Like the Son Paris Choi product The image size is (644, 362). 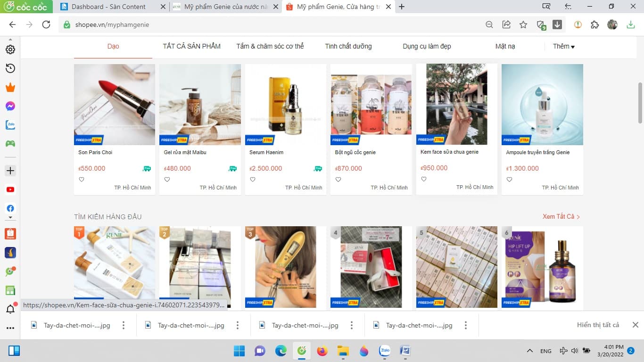[x=82, y=180]
